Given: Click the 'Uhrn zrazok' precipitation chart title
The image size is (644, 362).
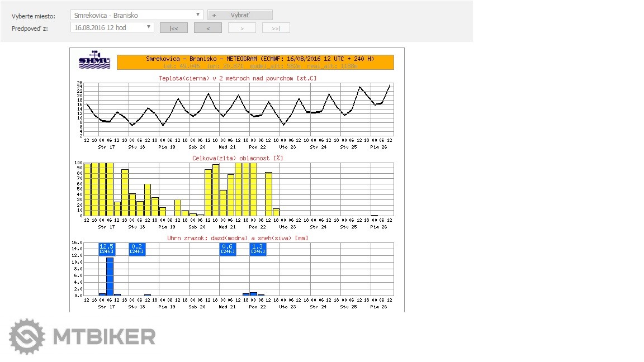Looking at the screenshot, I should point(238,238).
